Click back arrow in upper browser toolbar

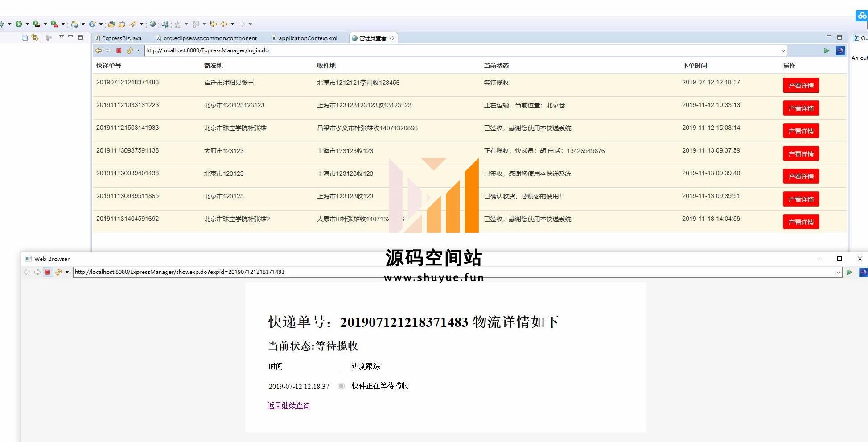pyautogui.click(x=99, y=50)
